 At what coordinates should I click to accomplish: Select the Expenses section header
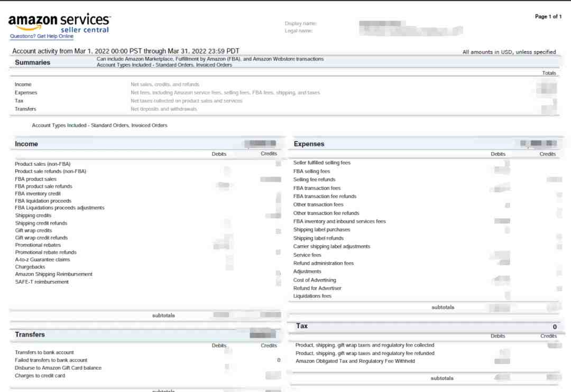(309, 144)
